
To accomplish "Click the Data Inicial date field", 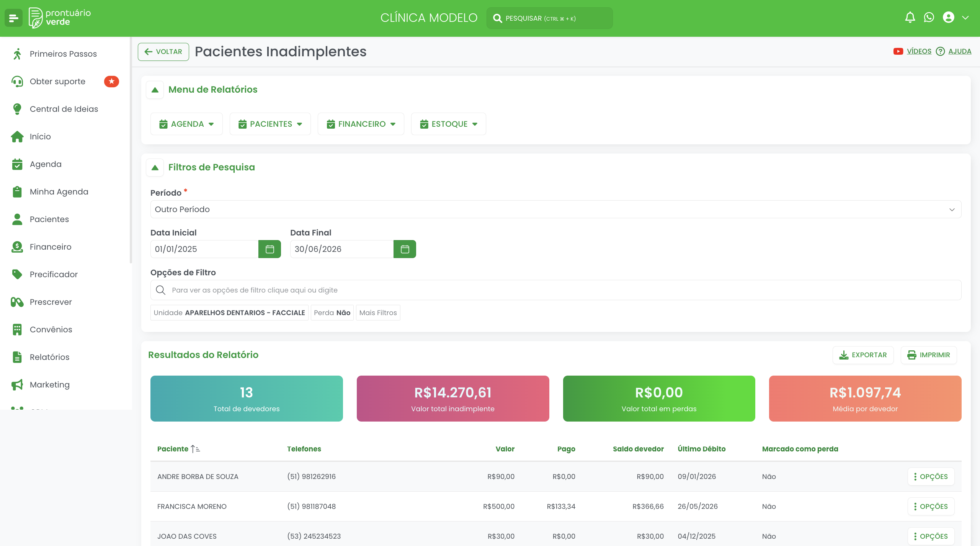I will pyautogui.click(x=204, y=249).
